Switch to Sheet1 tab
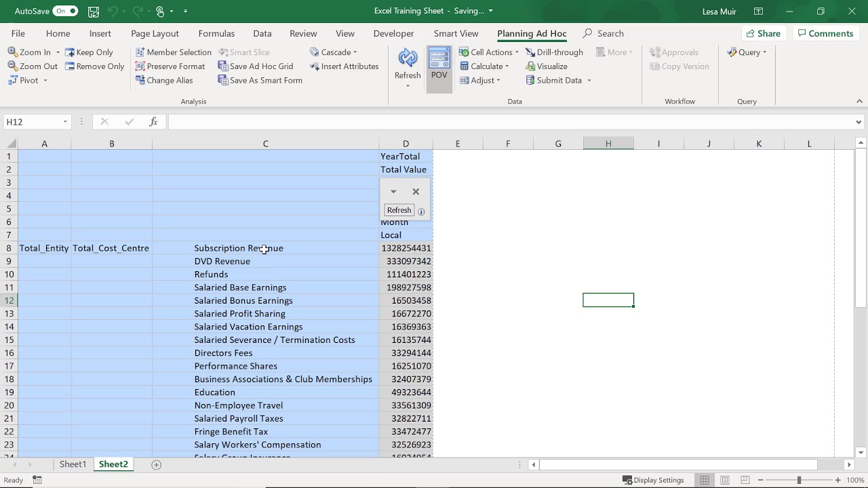Viewport: 868px width, 488px height. (73, 464)
